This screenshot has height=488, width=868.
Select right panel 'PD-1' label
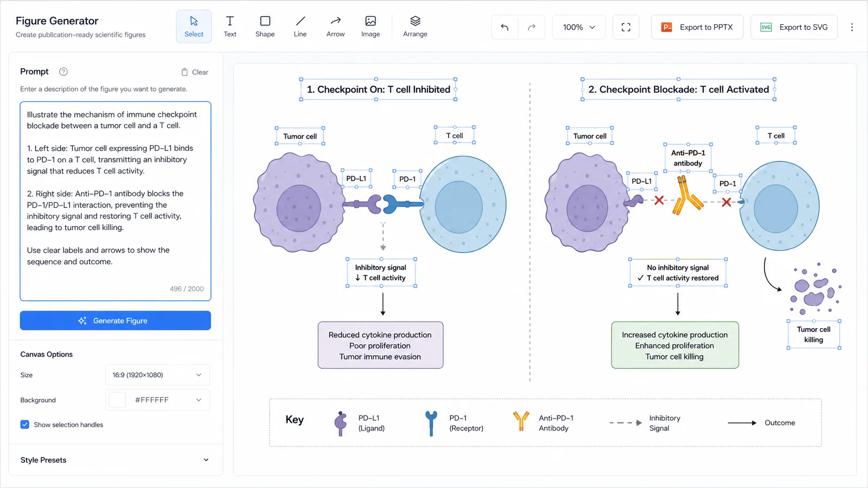pyautogui.click(x=728, y=184)
